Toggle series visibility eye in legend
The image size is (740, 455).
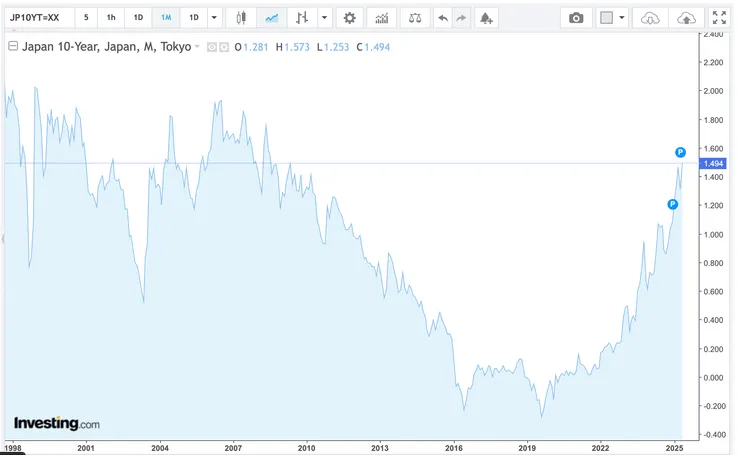(212, 47)
